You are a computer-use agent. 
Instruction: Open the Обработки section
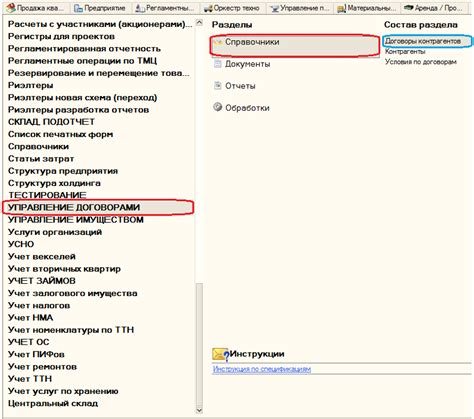point(247,108)
